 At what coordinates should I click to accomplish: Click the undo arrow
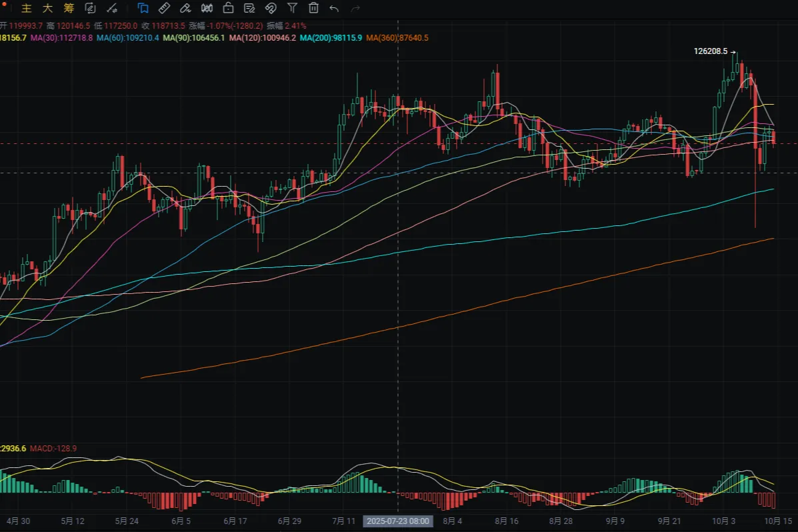(x=335, y=9)
